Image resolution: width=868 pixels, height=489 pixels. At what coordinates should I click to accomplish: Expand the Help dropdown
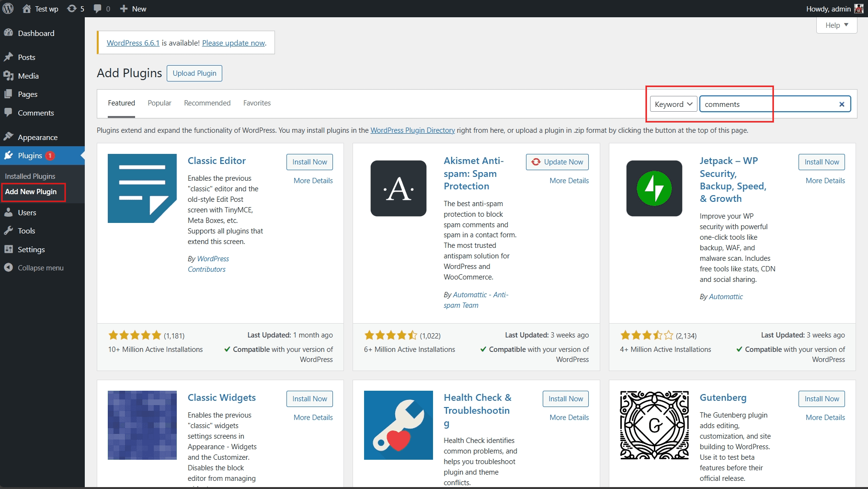click(x=836, y=25)
